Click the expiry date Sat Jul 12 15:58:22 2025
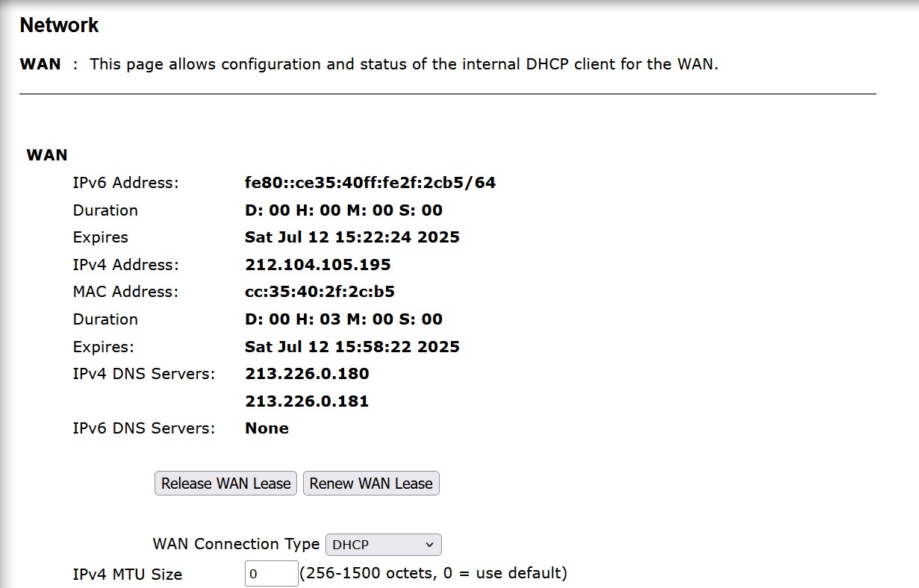This screenshot has height=588, width=919. coord(352,347)
